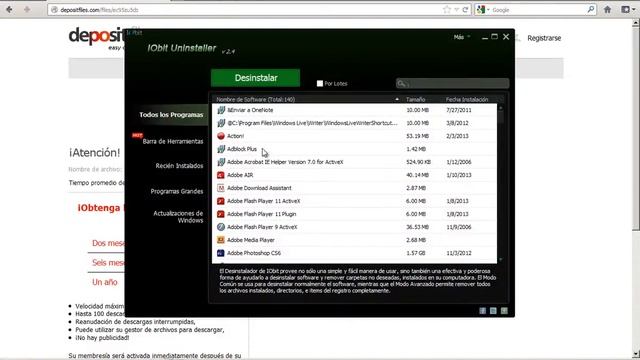Show Programas Grandes category
The image size is (640, 360).
[x=177, y=191]
